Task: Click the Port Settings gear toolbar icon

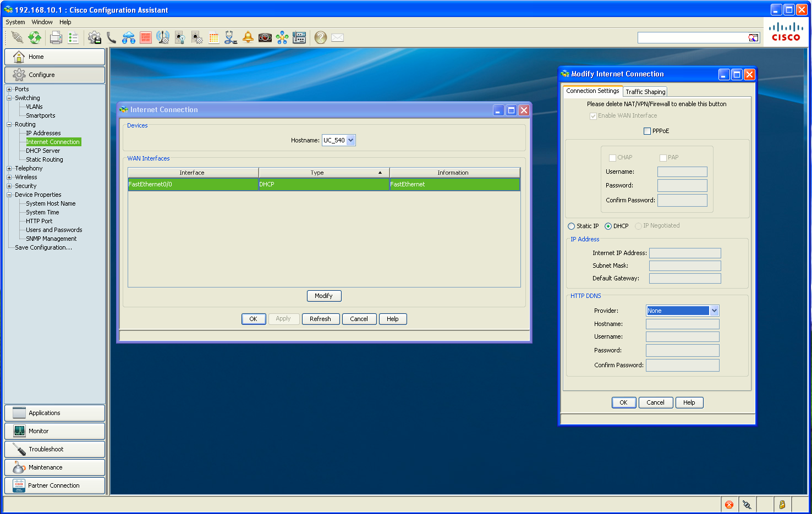Action: pyautogui.click(x=197, y=37)
